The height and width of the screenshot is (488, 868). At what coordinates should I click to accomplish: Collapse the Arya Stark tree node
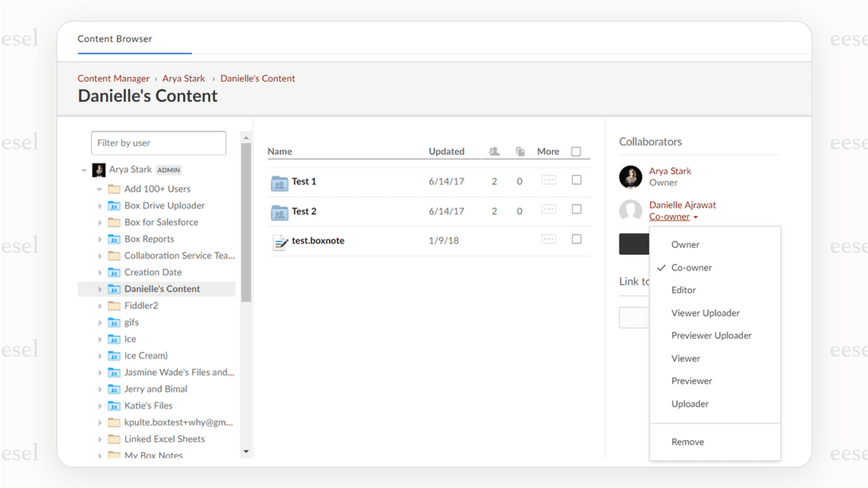pos(84,169)
